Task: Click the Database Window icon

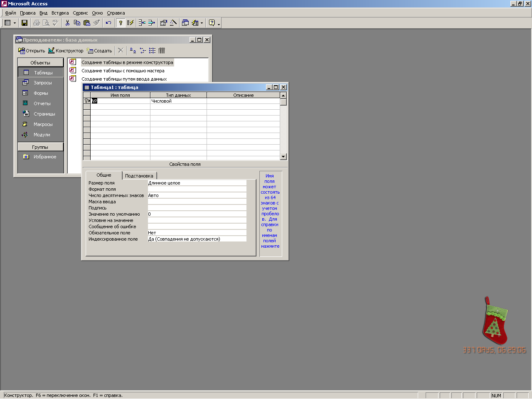Action: coord(185,23)
